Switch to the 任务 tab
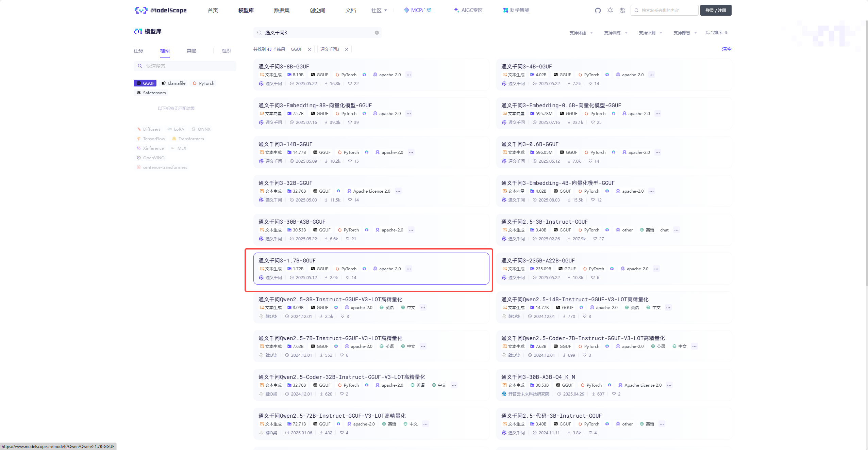The width and height of the screenshot is (868, 450). [138, 51]
